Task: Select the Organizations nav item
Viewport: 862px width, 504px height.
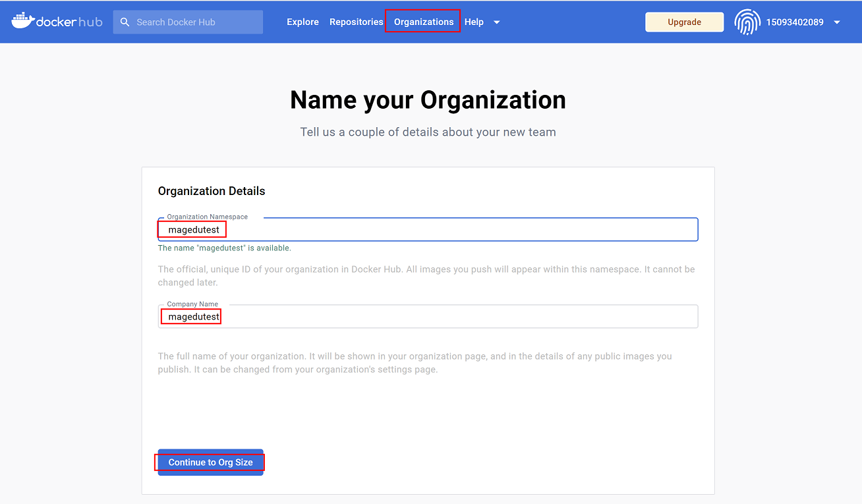Action: (424, 22)
